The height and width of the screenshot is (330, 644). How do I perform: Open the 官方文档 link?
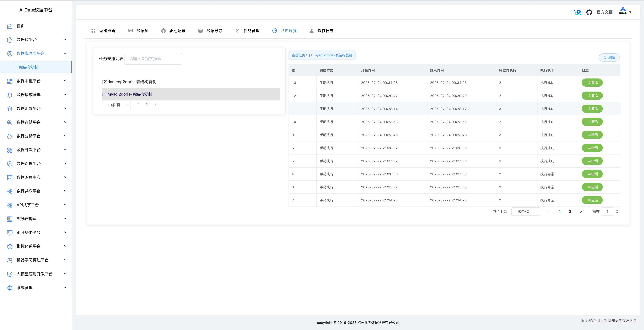pyautogui.click(x=604, y=12)
